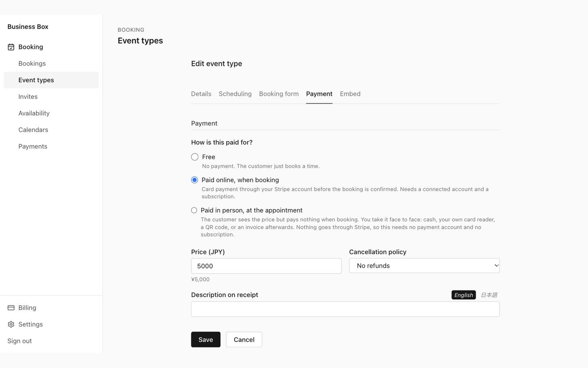Image resolution: width=588 pixels, height=368 pixels.
Task: Click the "How is this paid for?" text
Action: 222,142
